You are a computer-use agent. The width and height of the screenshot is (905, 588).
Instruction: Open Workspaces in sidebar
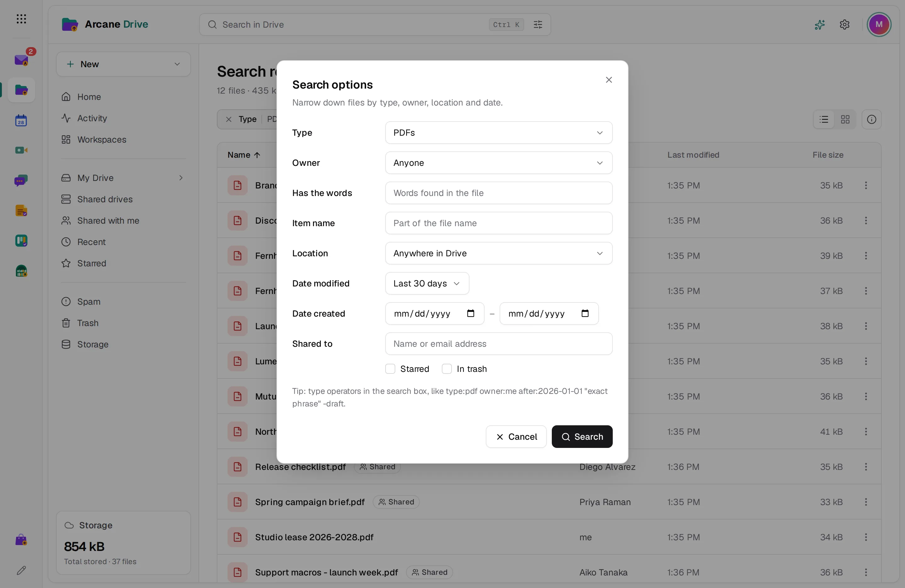click(x=123, y=139)
